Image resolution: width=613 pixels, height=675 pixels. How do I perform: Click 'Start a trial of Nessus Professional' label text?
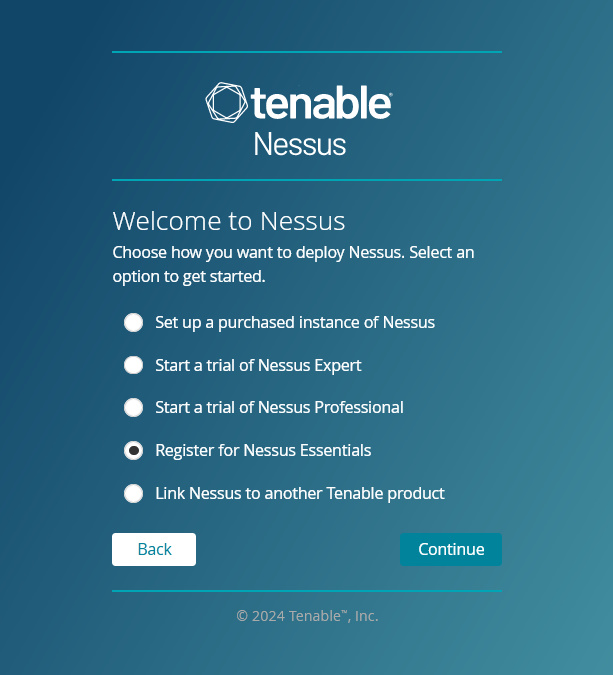279,407
